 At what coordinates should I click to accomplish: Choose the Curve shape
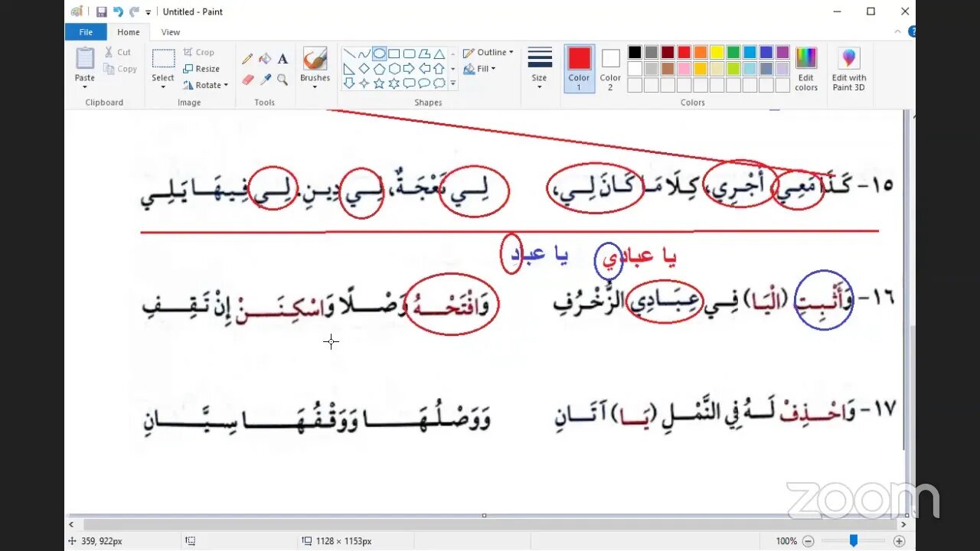click(364, 54)
